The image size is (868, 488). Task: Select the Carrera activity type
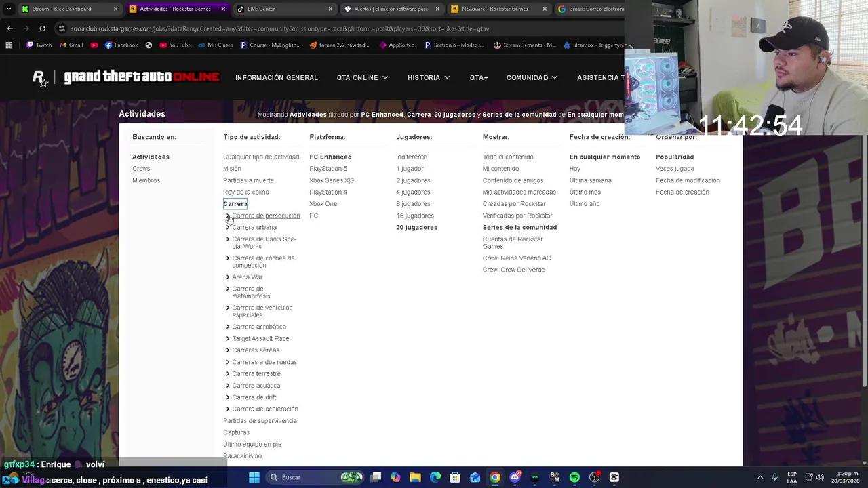235,204
